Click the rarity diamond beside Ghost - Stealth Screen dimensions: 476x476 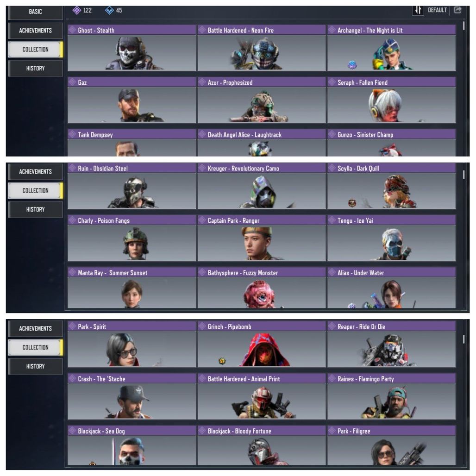point(72,30)
